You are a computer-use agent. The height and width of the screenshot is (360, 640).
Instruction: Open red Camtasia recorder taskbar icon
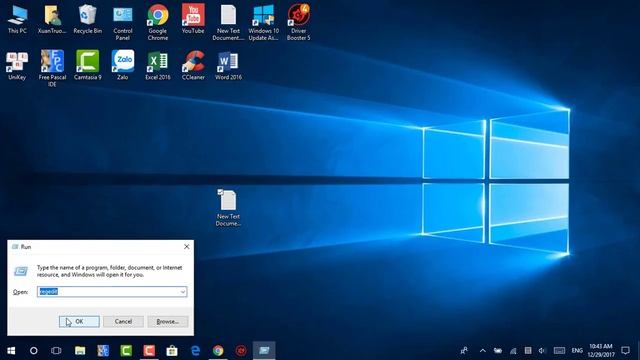click(149, 351)
